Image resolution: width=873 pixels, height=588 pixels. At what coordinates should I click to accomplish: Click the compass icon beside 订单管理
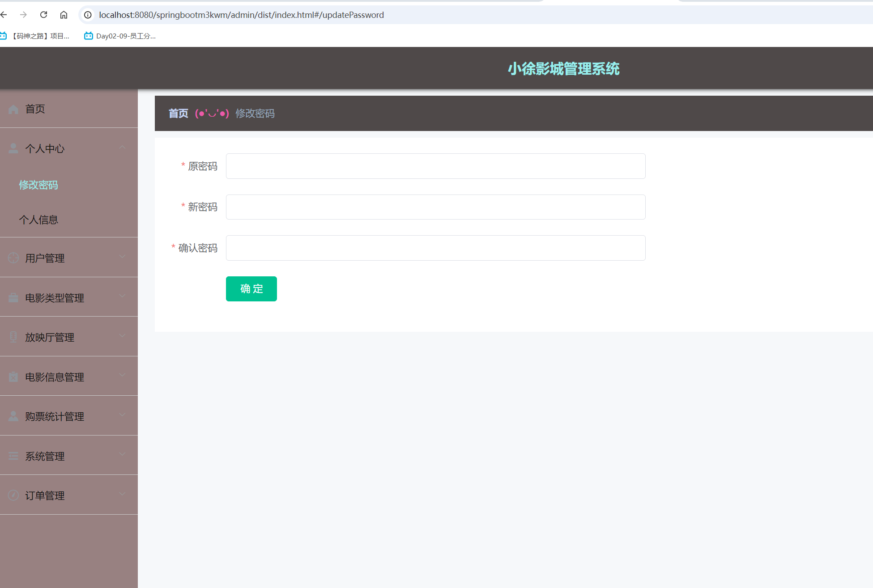click(13, 495)
